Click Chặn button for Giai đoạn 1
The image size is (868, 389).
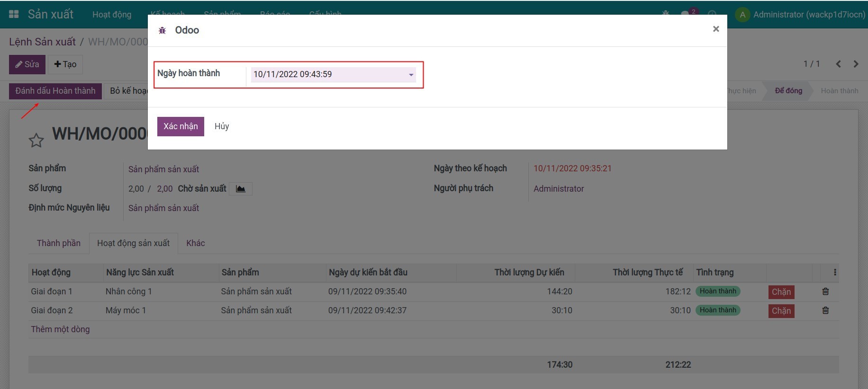[x=781, y=292]
